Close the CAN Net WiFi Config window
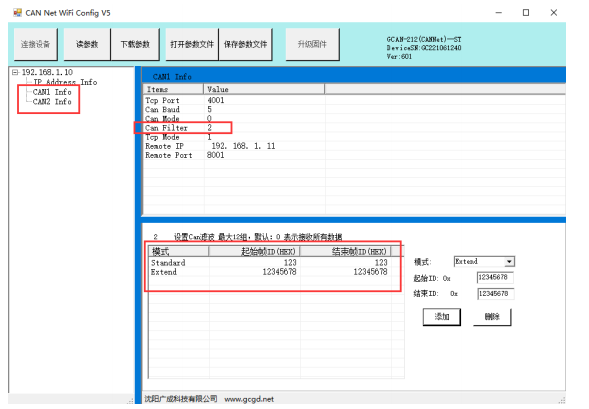 pos(554,13)
